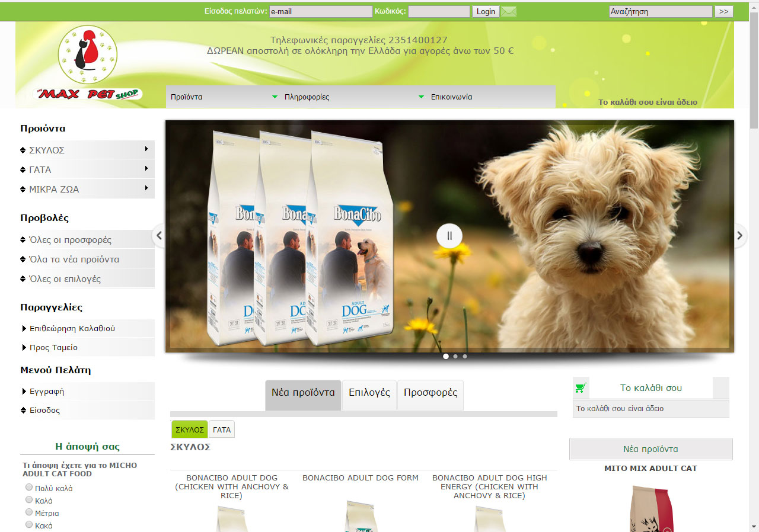Expand ΣΚΥΛΟΣ category submenu arrow
The image size is (759, 532).
(x=146, y=149)
